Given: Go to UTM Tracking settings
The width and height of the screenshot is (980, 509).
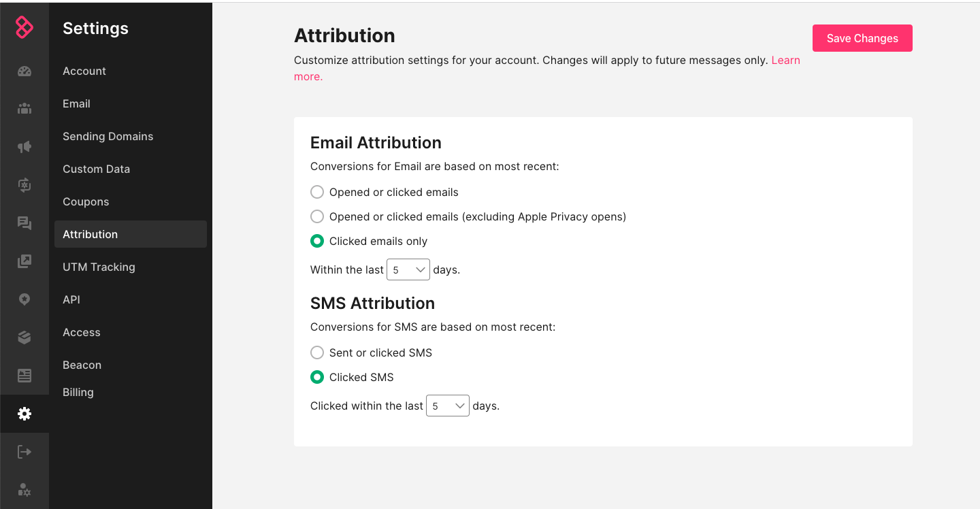Looking at the screenshot, I should point(99,267).
